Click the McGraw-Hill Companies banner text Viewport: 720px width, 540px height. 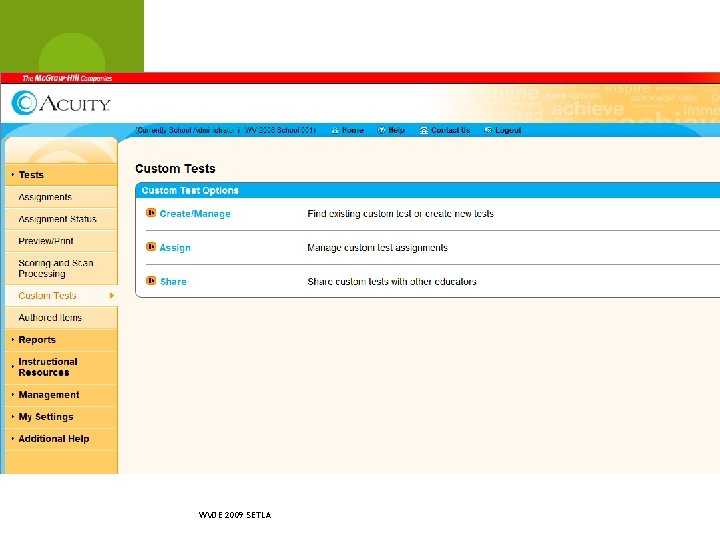pos(68,78)
